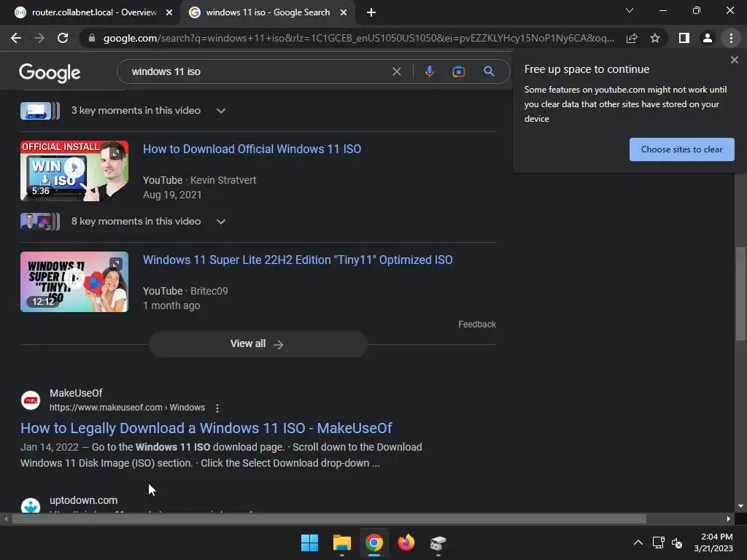This screenshot has height=560, width=747.
Task: Submit search with magnifier icon
Action: (x=489, y=71)
